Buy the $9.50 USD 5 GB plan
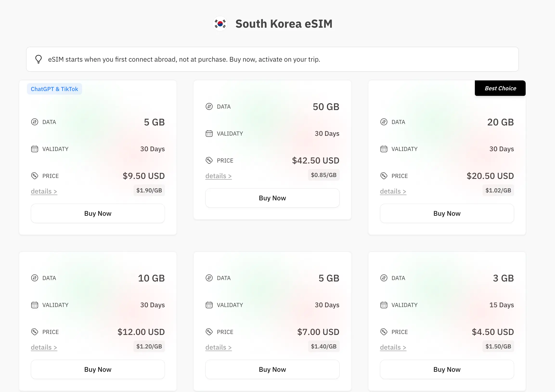 pos(98,213)
